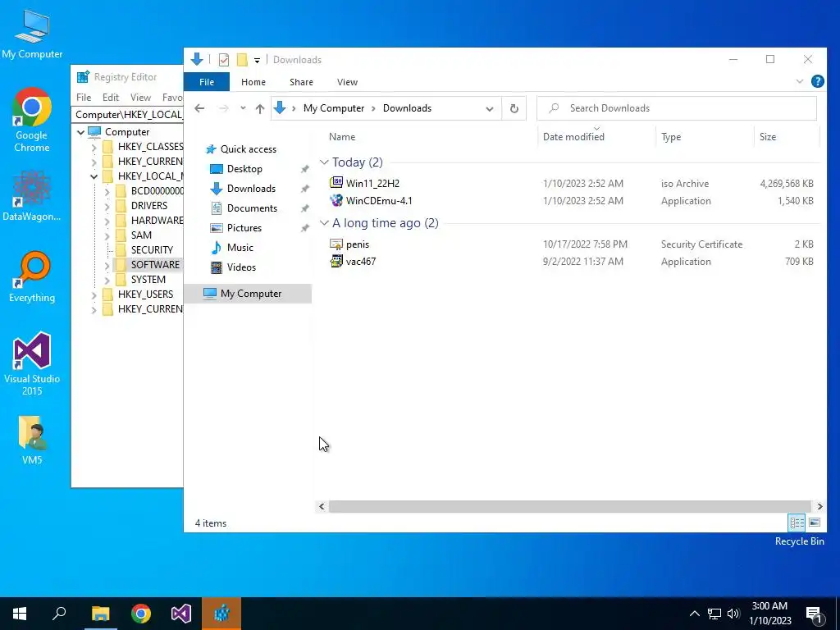The width and height of the screenshot is (840, 630).
Task: Open the Edit menu in Registry Editor
Action: 111,98
